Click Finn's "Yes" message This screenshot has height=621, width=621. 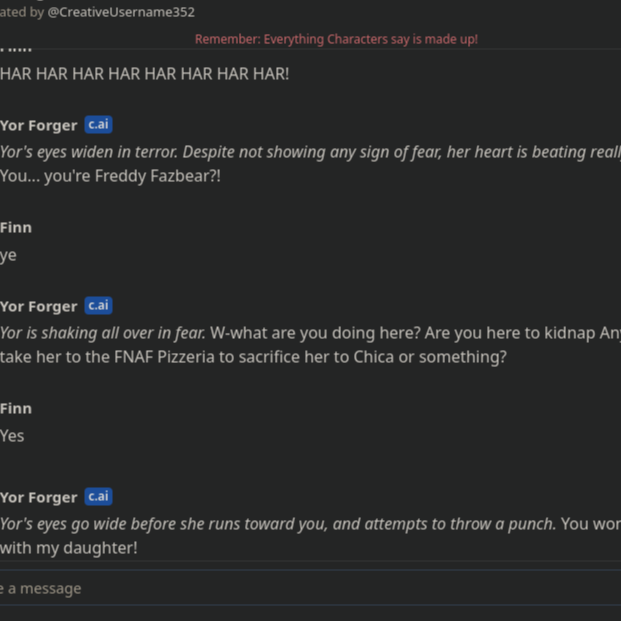tap(12, 436)
